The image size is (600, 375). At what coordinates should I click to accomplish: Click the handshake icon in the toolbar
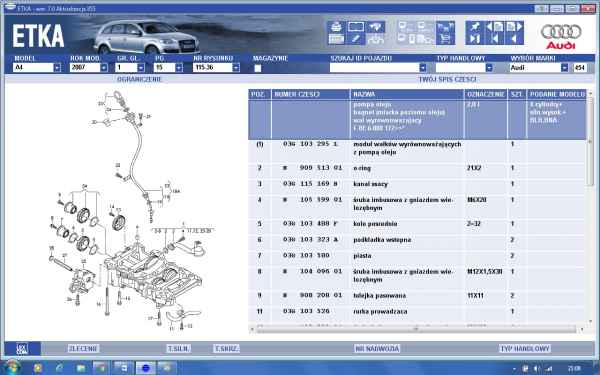click(375, 27)
